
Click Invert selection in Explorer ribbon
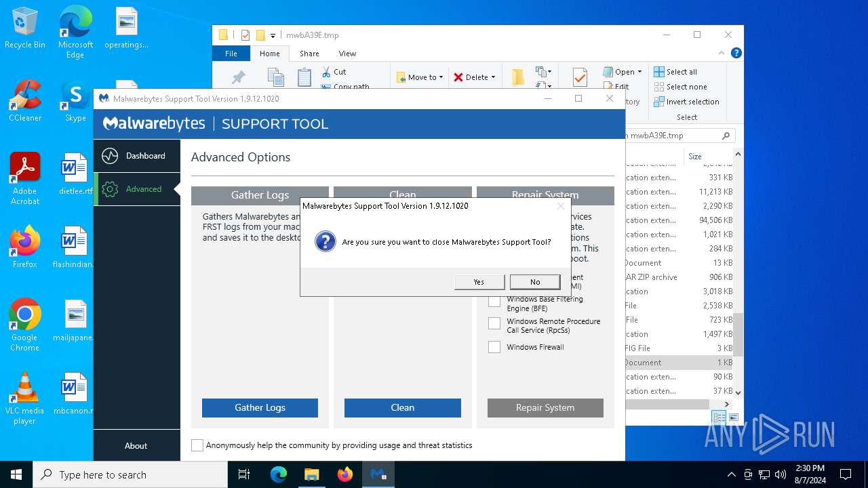686,102
